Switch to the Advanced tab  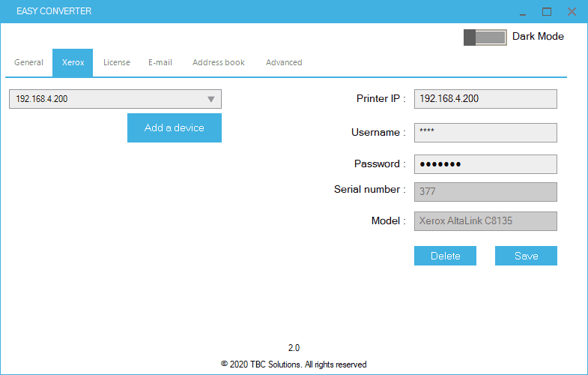pyautogui.click(x=284, y=62)
